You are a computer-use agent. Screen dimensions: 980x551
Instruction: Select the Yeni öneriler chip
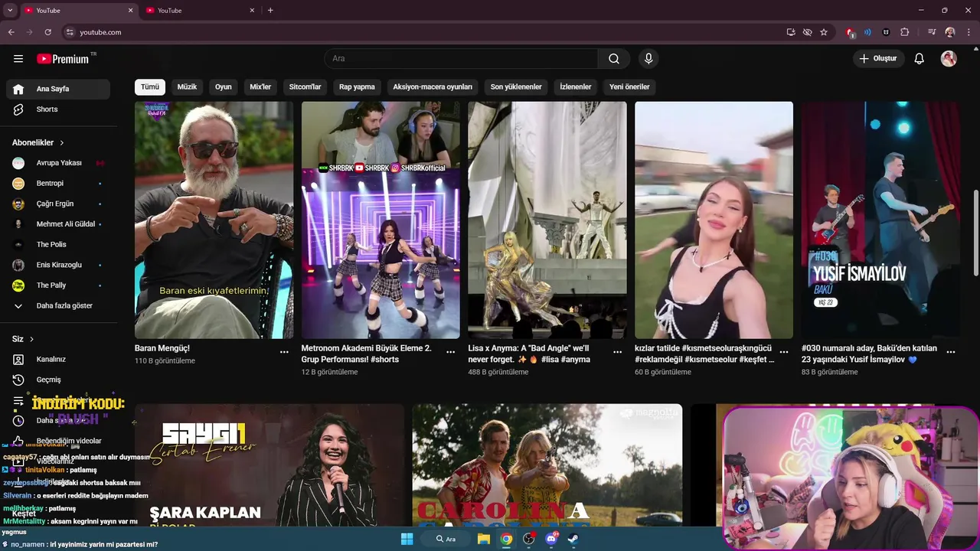(629, 86)
